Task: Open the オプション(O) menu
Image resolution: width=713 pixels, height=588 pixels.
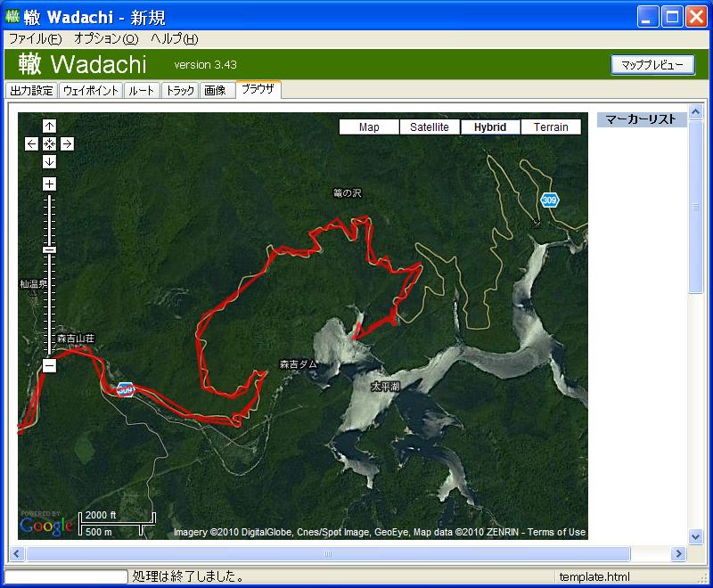Action: coord(106,39)
